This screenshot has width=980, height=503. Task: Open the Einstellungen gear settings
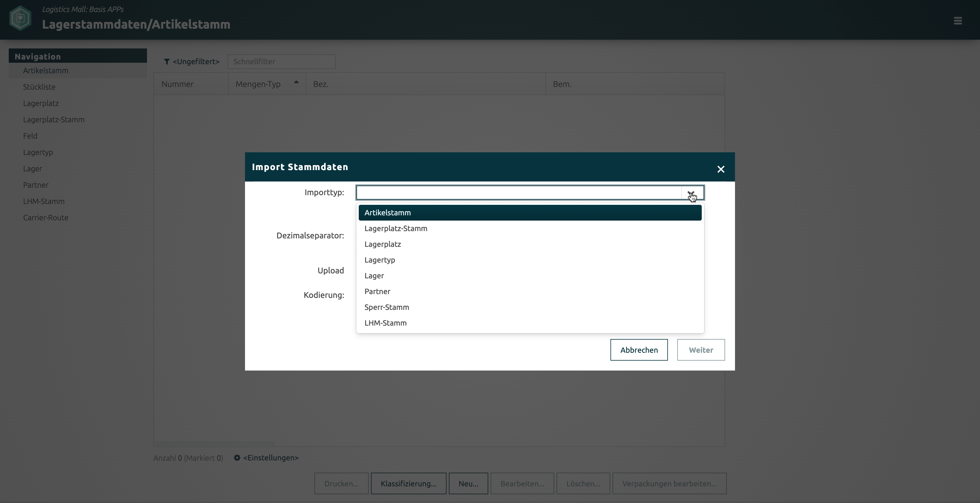point(237,458)
